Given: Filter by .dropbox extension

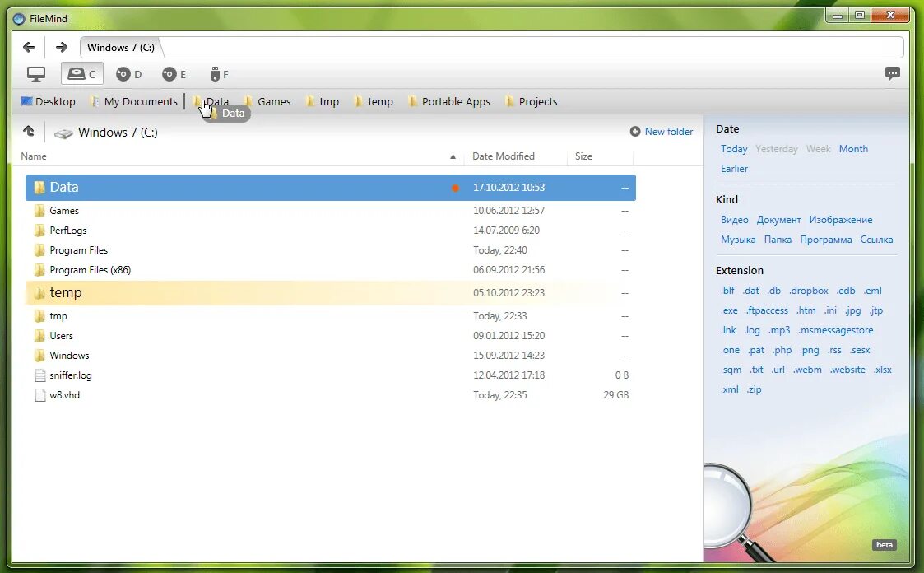Looking at the screenshot, I should pos(809,291).
